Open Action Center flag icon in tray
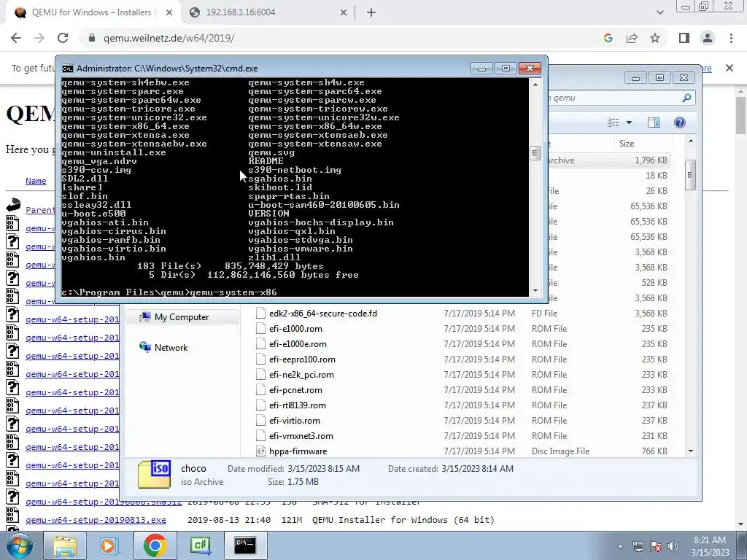The width and height of the screenshot is (747, 560). (656, 546)
